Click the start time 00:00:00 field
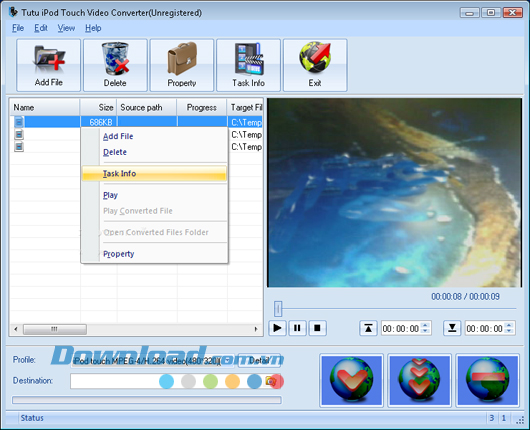This screenshot has height=430, width=530. point(401,328)
